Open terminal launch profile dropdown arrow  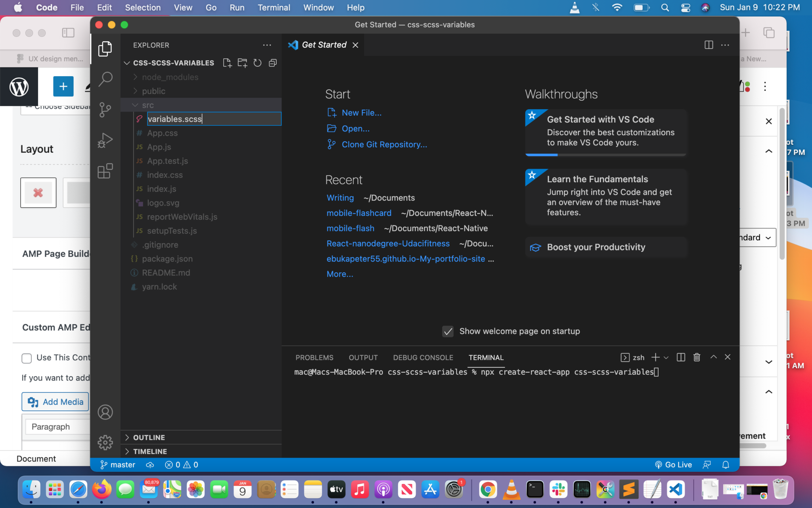click(x=666, y=358)
